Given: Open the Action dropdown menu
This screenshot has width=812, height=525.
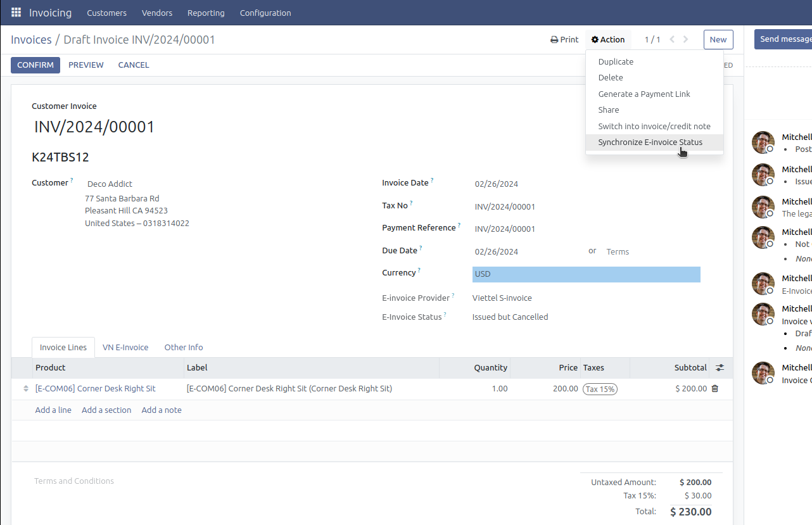Looking at the screenshot, I should click(608, 39).
